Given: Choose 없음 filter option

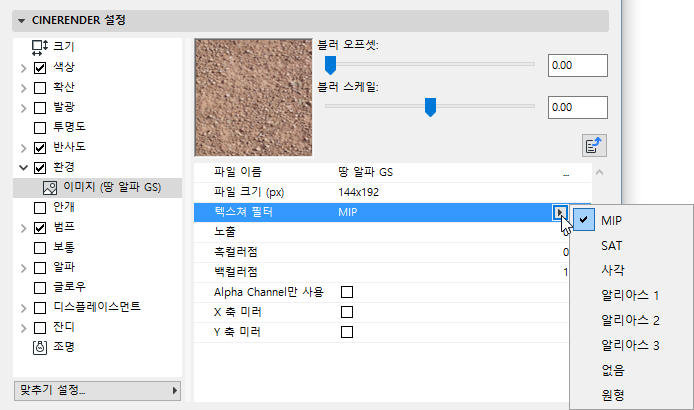Looking at the screenshot, I should point(632,370).
